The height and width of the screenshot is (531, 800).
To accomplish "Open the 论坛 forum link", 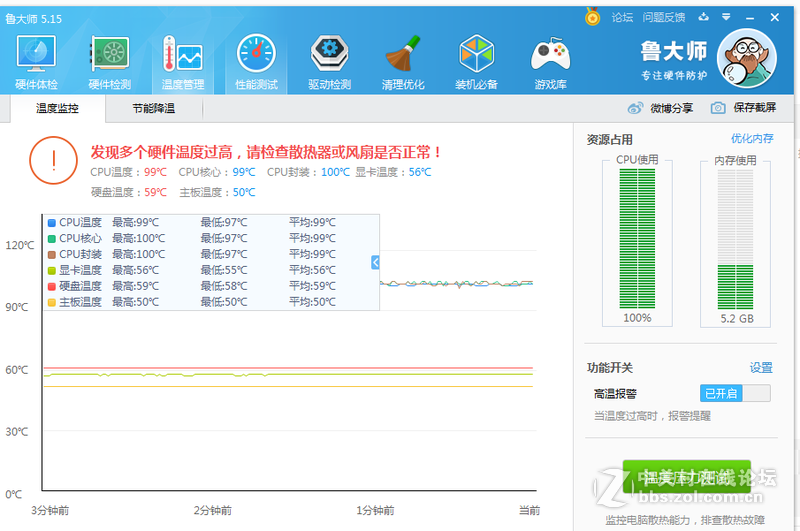I will pyautogui.click(x=622, y=17).
